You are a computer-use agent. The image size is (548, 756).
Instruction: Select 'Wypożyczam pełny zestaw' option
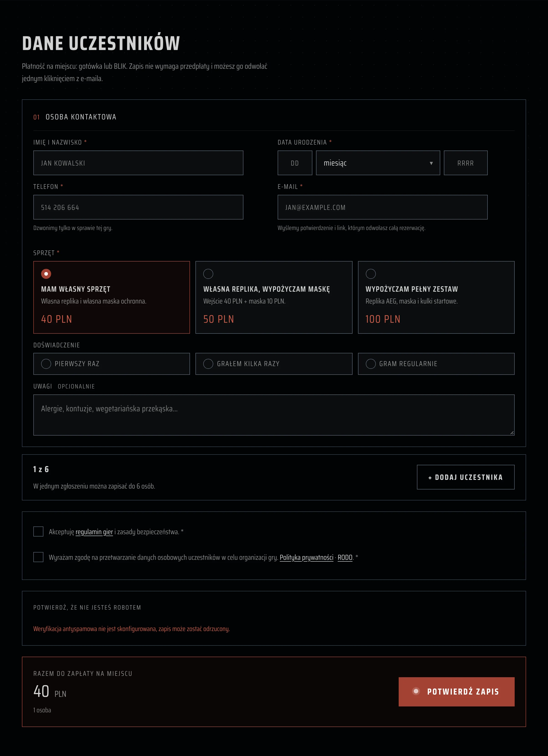436,297
